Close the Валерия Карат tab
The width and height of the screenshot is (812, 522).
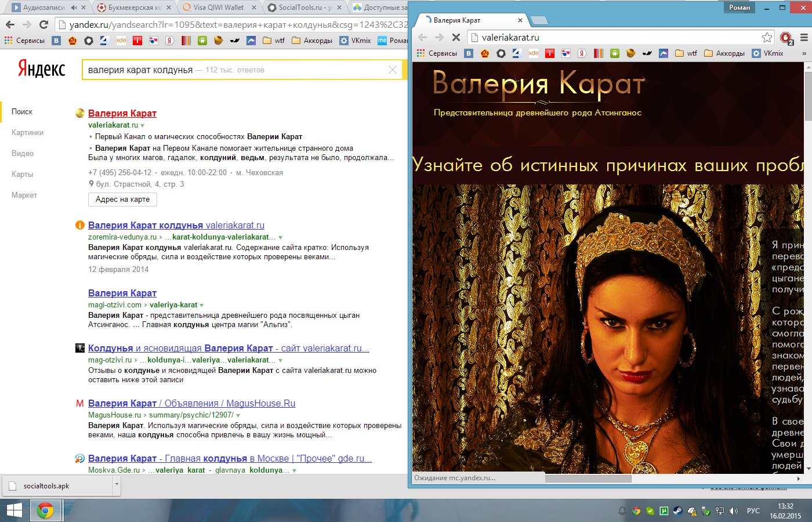(x=520, y=20)
